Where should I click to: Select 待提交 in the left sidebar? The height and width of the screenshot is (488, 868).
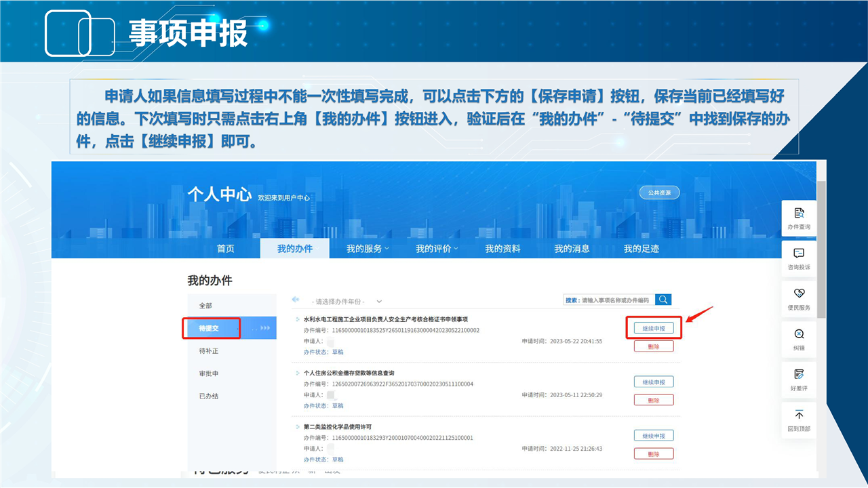pos(210,328)
